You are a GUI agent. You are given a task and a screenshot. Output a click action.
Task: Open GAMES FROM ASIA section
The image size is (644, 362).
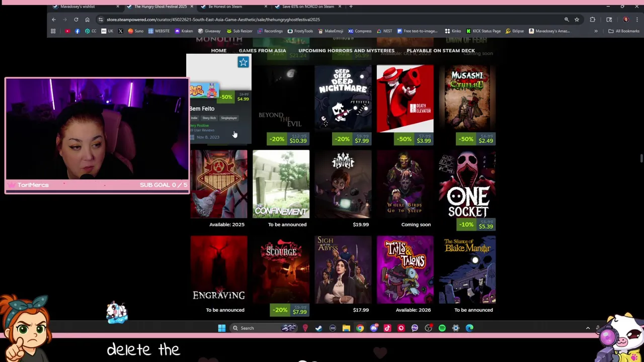click(x=262, y=51)
